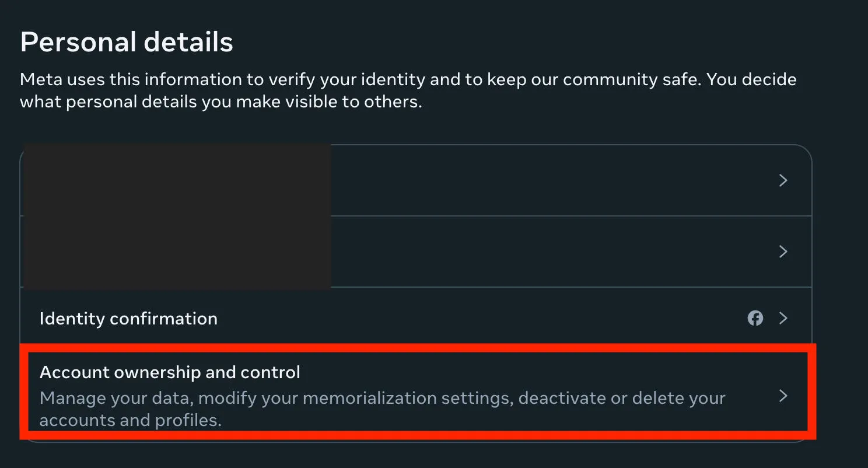The image size is (868, 468).
Task: Click 'what personal details you make visible' line
Action: tap(220, 103)
